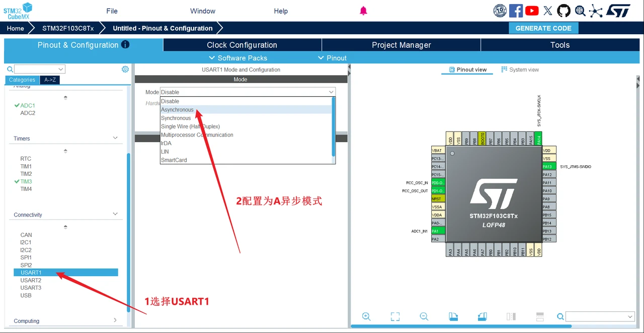Go to the Home breadcrumb
644x333 pixels.
coord(15,28)
